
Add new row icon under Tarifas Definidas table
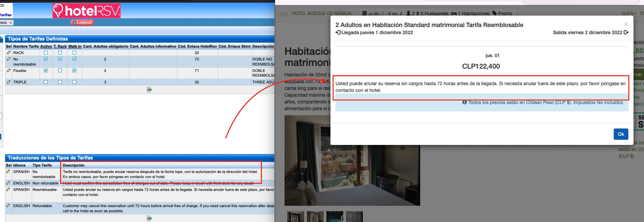[x=149, y=90]
